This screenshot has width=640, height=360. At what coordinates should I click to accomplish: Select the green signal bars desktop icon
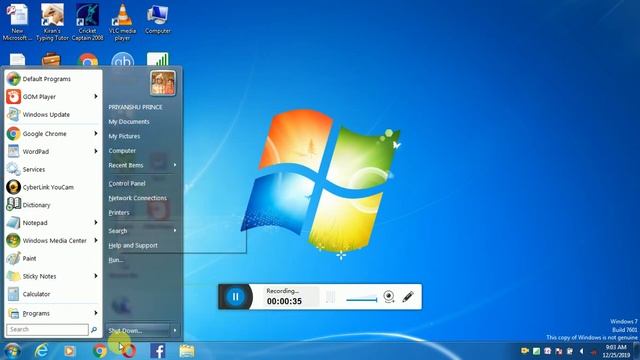coord(158,59)
